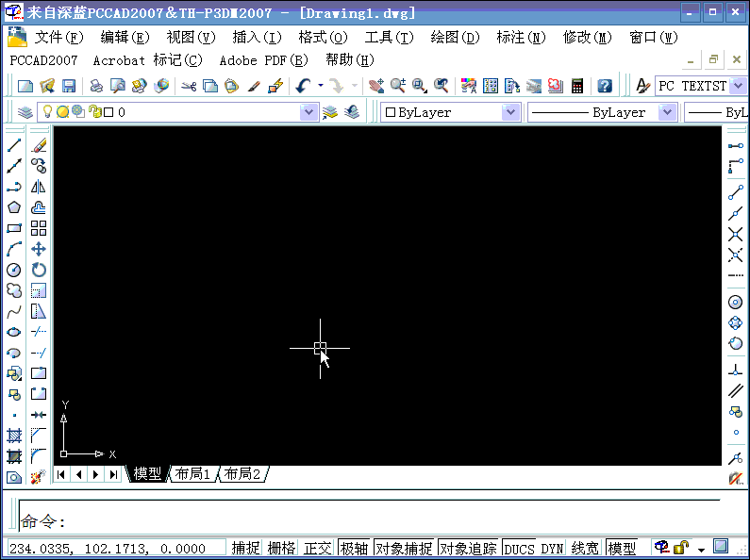Show the next layout tab arrow

point(96,474)
